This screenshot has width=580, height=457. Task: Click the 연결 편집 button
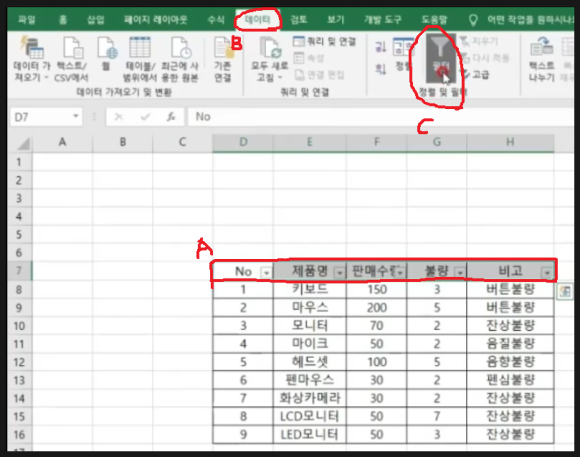319,75
